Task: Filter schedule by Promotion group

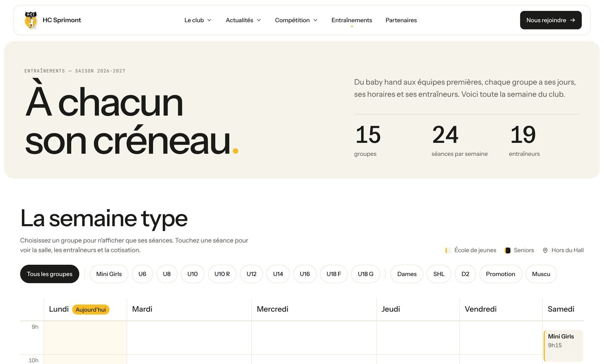Action: pyautogui.click(x=501, y=274)
